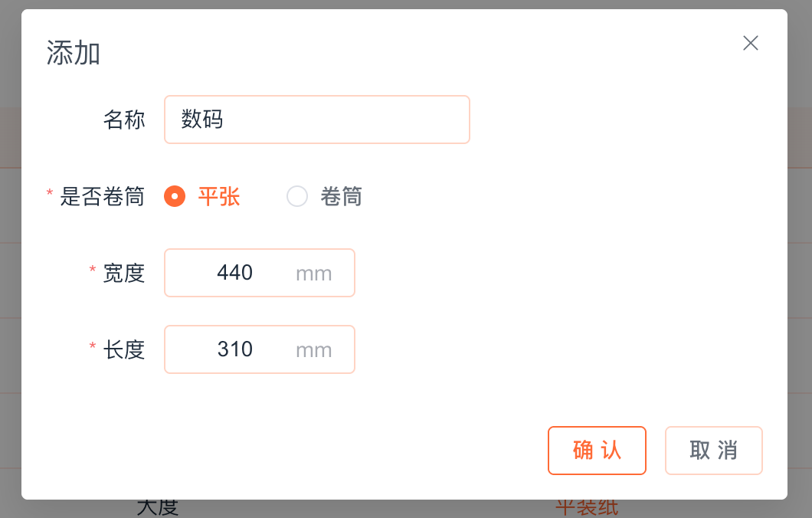The image size is (812, 518).
Task: Click the gray 卷筒 label text
Action: click(x=341, y=197)
